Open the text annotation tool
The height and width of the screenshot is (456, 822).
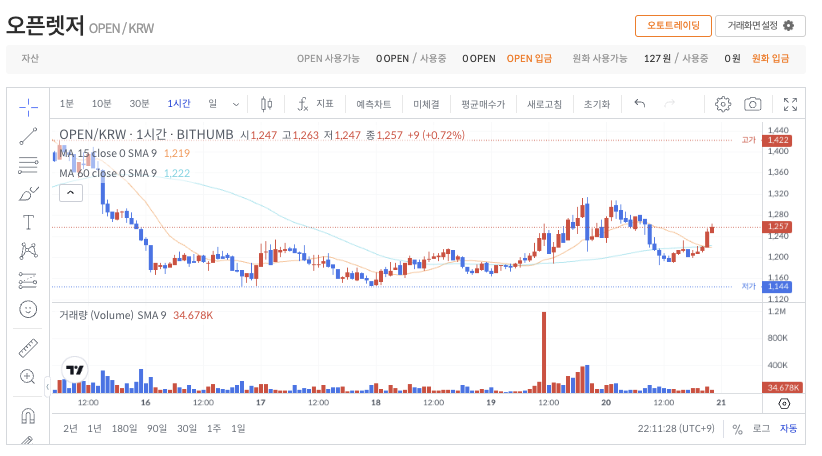(28, 222)
